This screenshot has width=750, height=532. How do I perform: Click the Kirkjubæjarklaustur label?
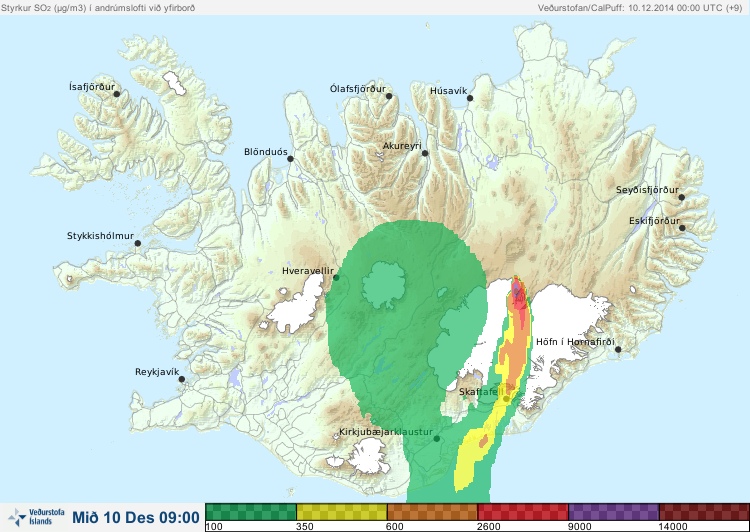pyautogui.click(x=386, y=432)
